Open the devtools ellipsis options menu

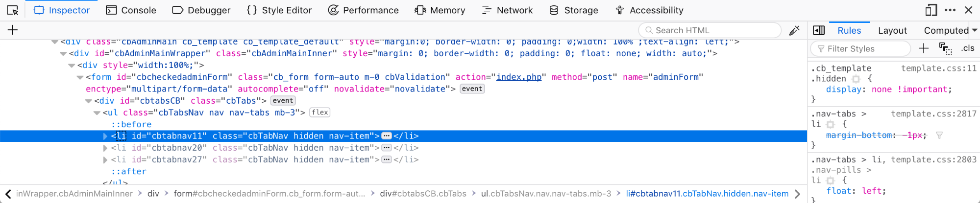[x=950, y=10]
